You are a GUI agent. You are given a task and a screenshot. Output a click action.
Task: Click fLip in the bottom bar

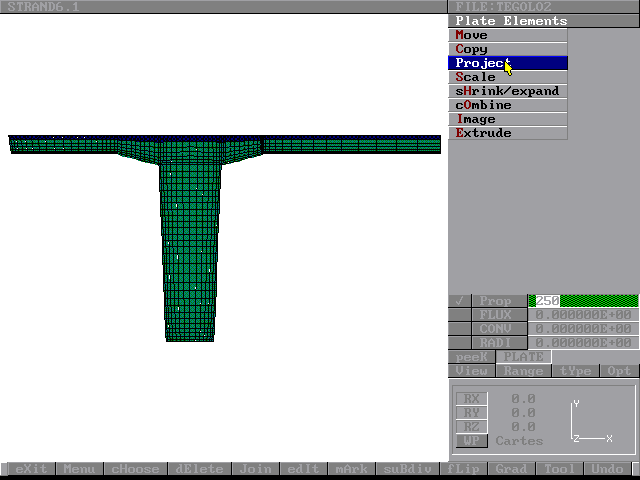463,469
